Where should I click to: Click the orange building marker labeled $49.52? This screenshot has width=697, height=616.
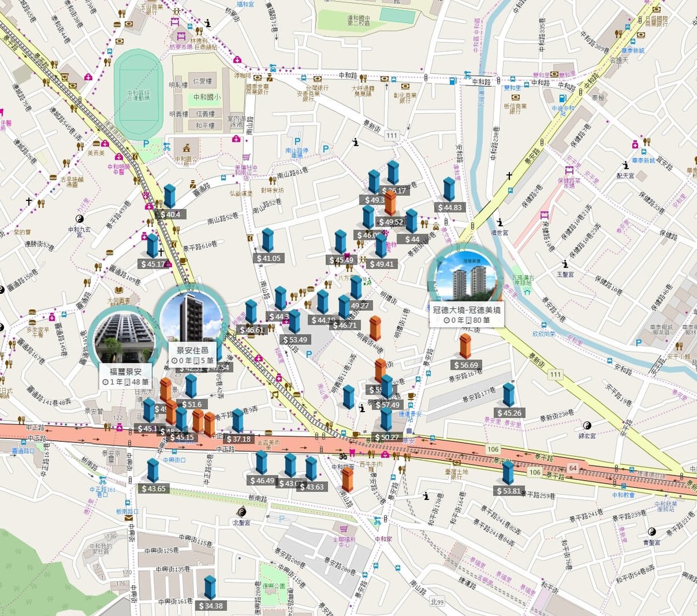pos(390,204)
